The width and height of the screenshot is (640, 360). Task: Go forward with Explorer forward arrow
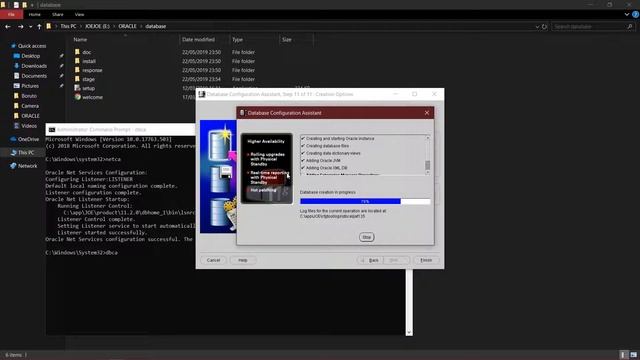coord(20,27)
